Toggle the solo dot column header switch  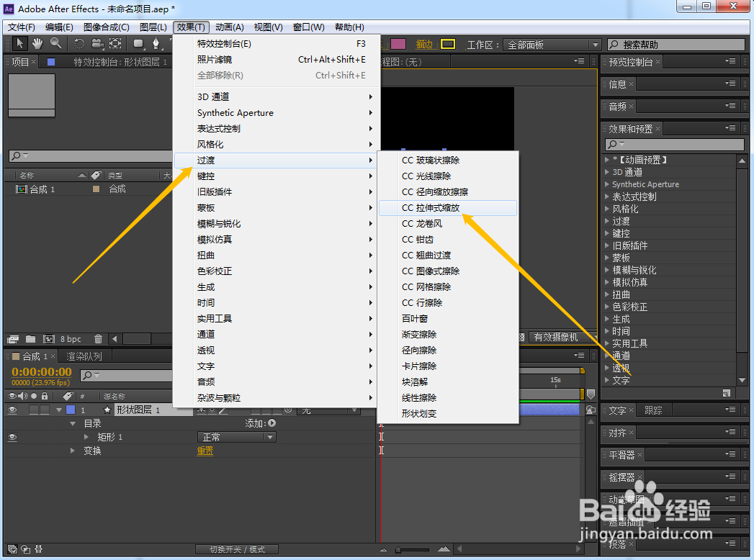(34, 396)
